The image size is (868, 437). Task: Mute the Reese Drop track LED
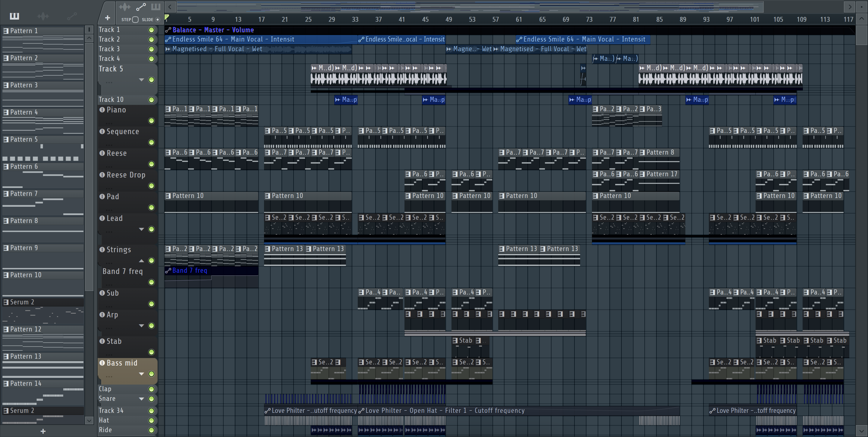pyautogui.click(x=152, y=186)
